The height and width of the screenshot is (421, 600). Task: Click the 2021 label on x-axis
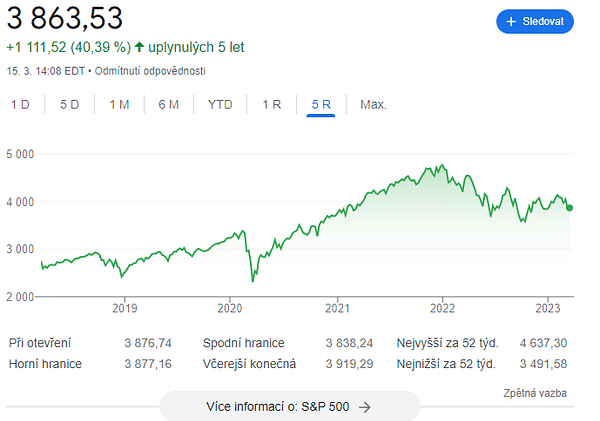(x=338, y=308)
